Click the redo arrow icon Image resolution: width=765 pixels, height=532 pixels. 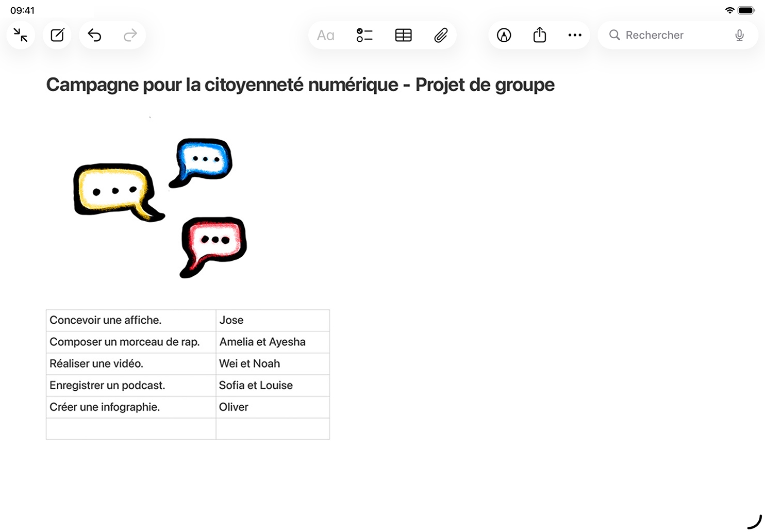(x=130, y=35)
